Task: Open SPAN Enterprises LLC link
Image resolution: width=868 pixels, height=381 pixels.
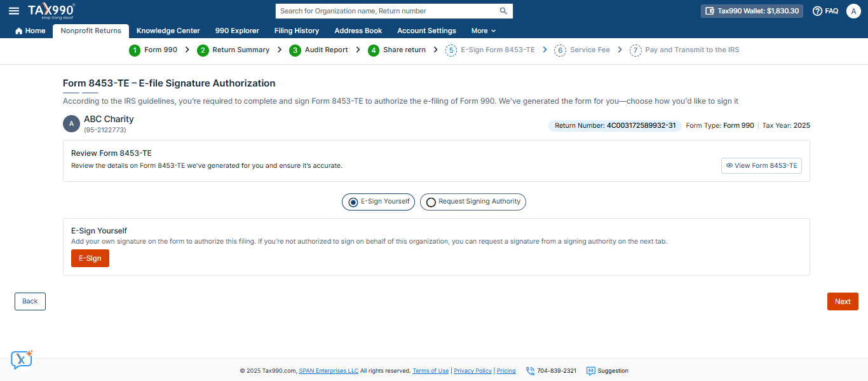Action: coord(329,371)
